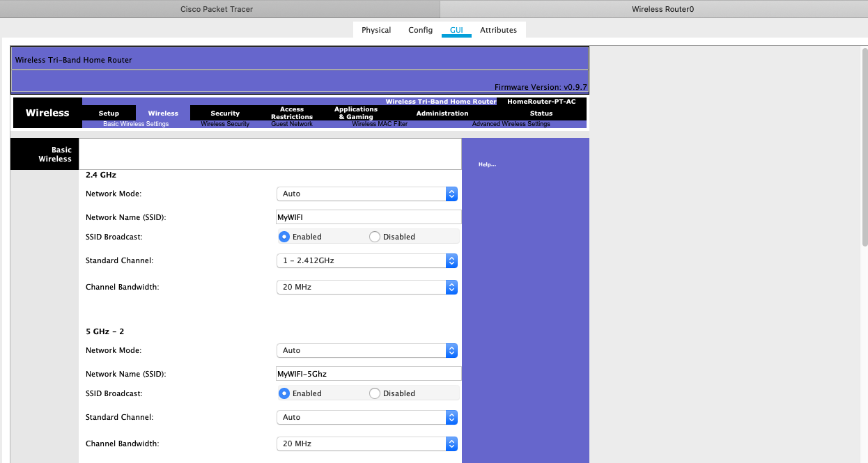Click the vertical scrollbar thumb
The height and width of the screenshot is (463, 868).
(x=865, y=146)
